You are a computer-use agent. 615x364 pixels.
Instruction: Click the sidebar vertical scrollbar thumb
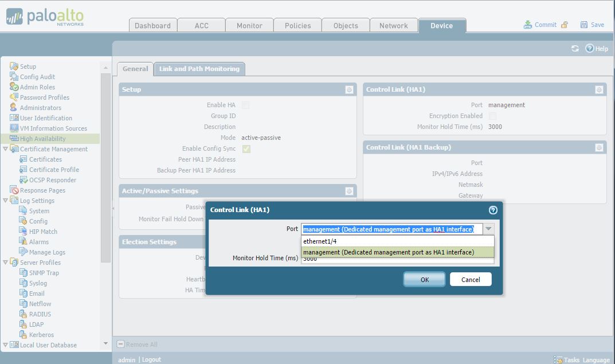pyautogui.click(x=105, y=168)
